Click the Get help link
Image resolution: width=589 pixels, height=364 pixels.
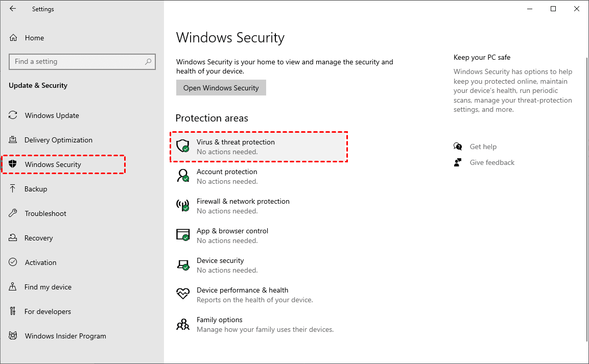tap(483, 147)
